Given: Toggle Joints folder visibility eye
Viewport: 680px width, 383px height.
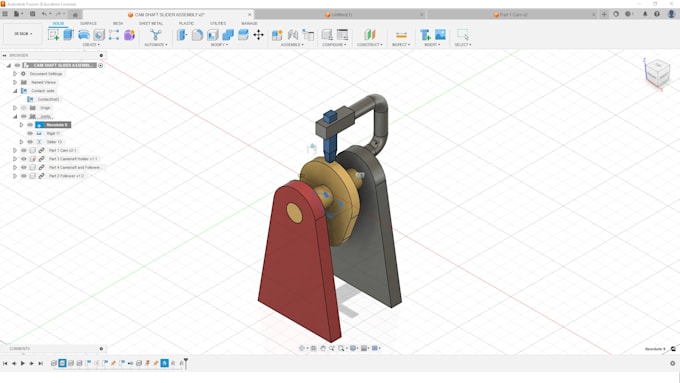Looking at the screenshot, I should [x=24, y=116].
